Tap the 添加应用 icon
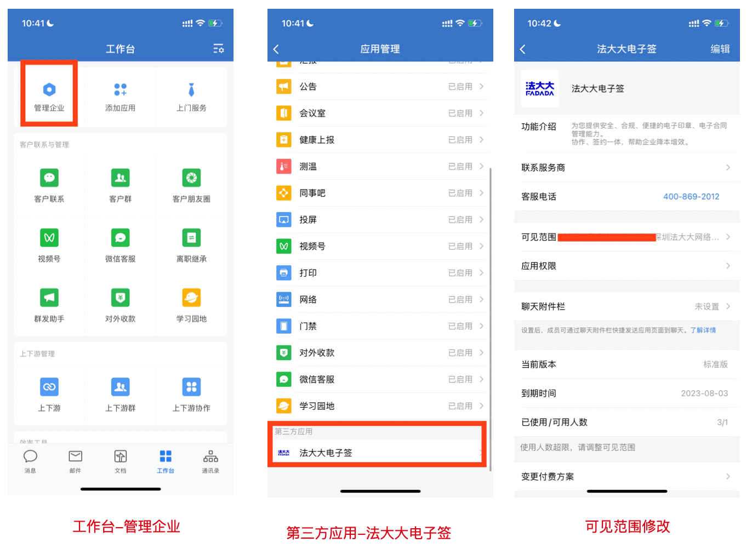 click(121, 96)
